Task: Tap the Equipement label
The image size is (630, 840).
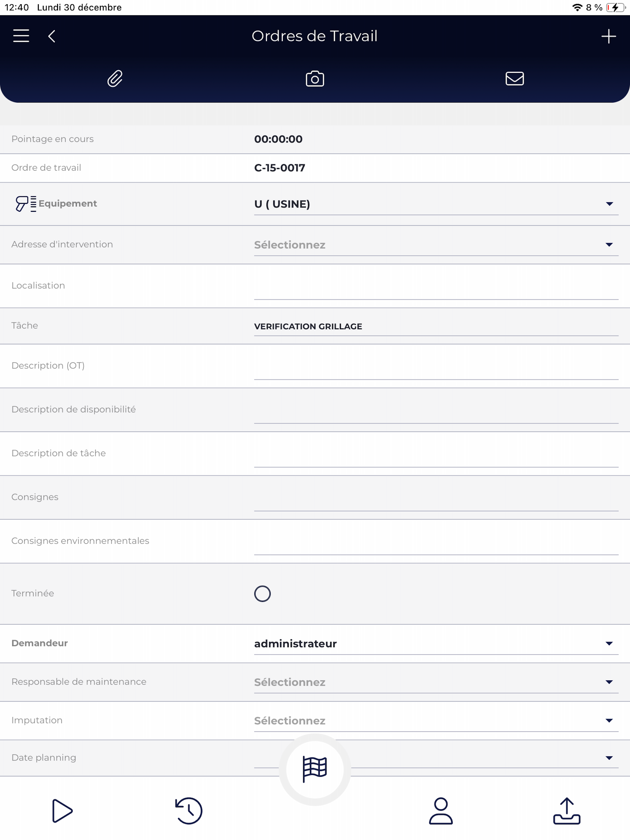Action: click(67, 204)
